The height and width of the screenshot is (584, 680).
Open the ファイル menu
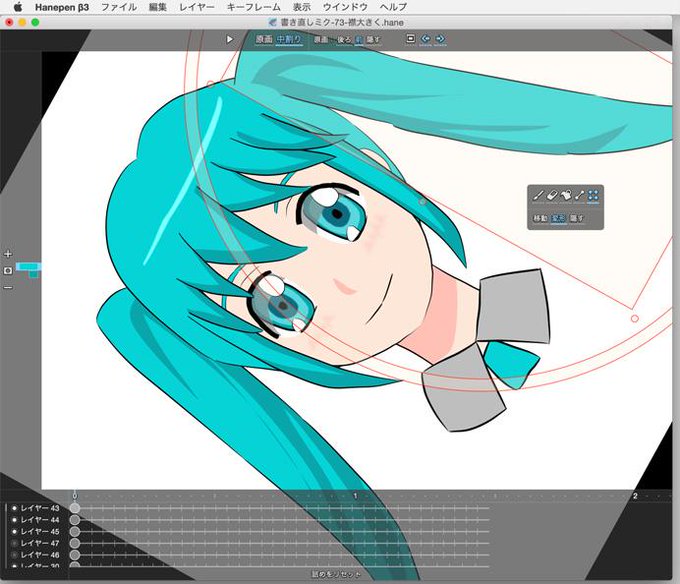[x=119, y=7]
